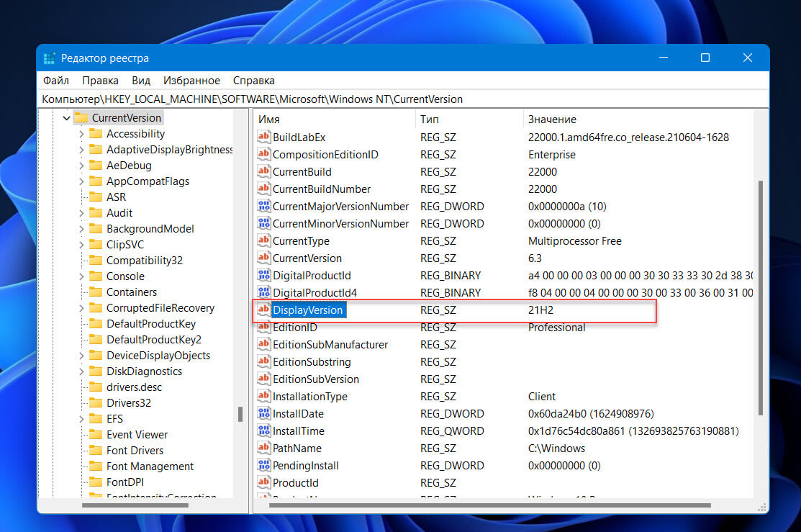Expand the DeviceDisplayObjects key
This screenshot has width=801, height=532.
coord(81,356)
